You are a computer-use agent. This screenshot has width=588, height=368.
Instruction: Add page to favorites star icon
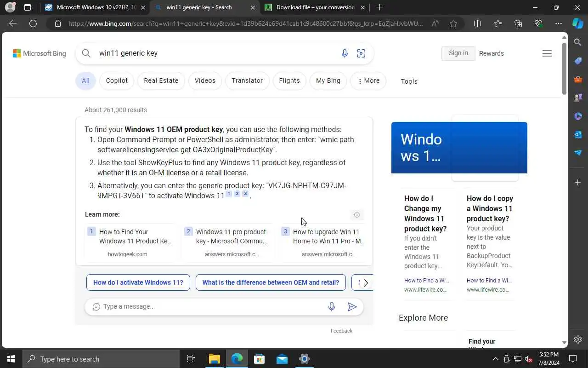[453, 23]
